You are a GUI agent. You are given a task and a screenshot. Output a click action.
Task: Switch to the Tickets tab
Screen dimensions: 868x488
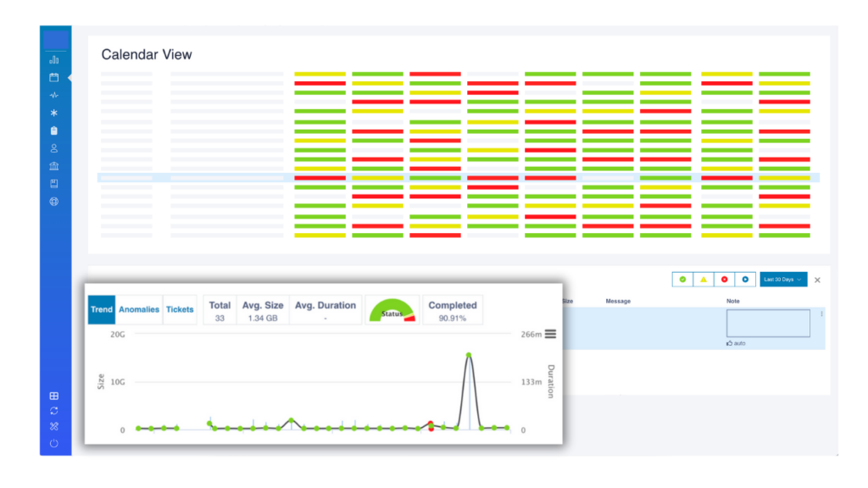pyautogui.click(x=180, y=309)
